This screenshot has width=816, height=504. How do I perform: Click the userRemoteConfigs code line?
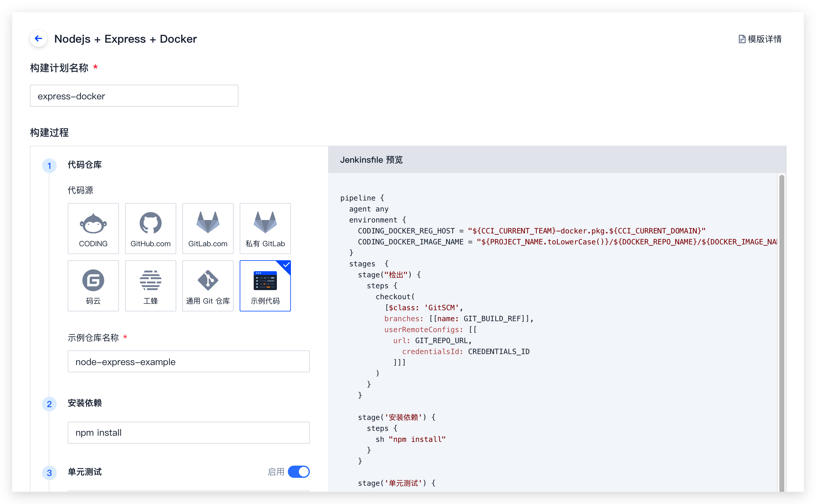pos(431,330)
